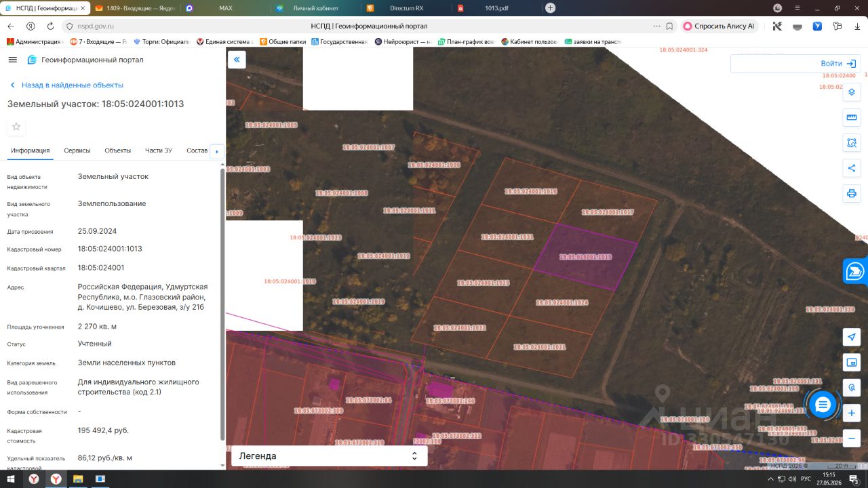Show more tabs with the arrow
The image size is (868, 488).
217,151
